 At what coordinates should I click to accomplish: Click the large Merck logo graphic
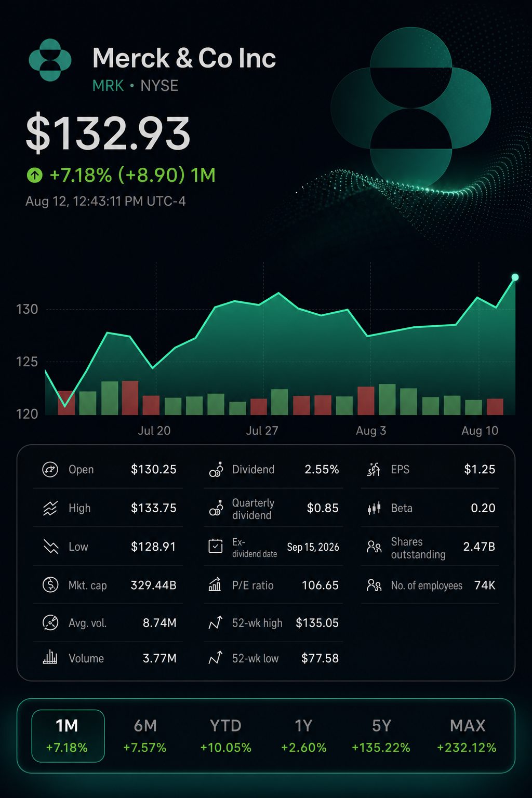point(411,108)
